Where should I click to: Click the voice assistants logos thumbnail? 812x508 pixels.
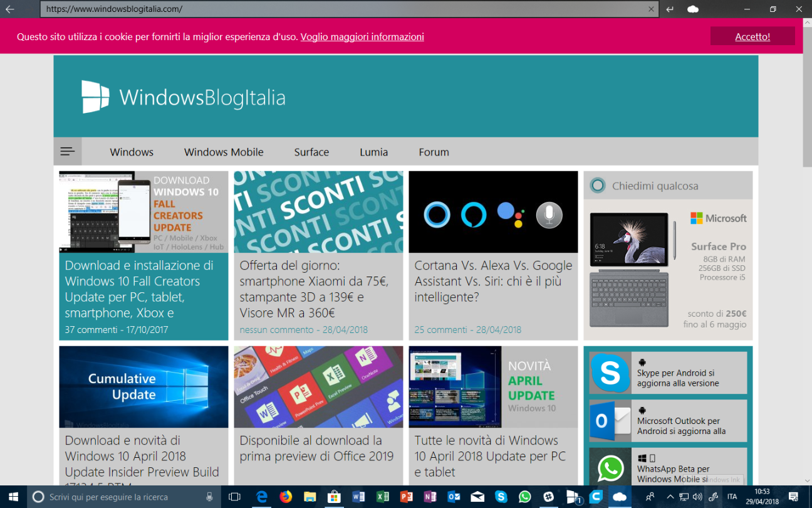coord(493,212)
